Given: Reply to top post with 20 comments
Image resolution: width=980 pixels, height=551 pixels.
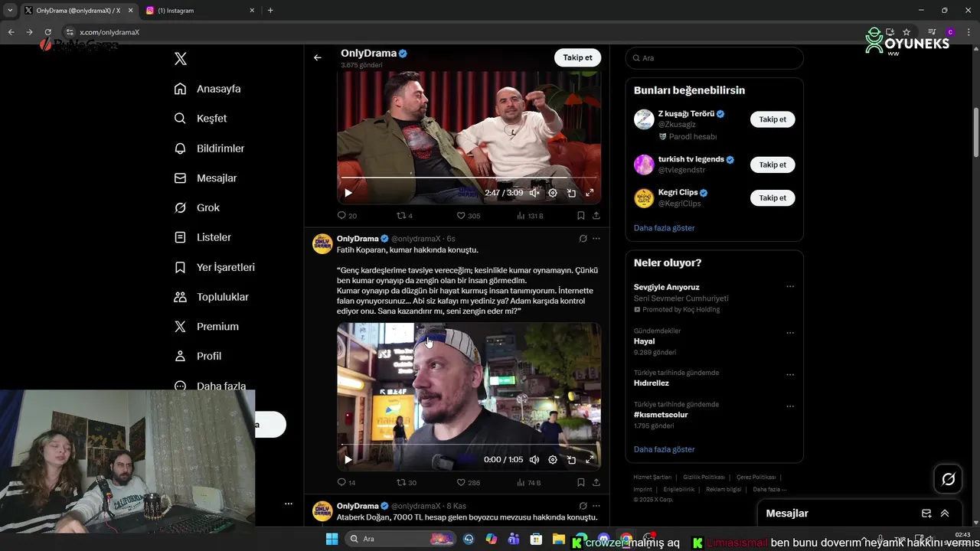Looking at the screenshot, I should pyautogui.click(x=347, y=216).
